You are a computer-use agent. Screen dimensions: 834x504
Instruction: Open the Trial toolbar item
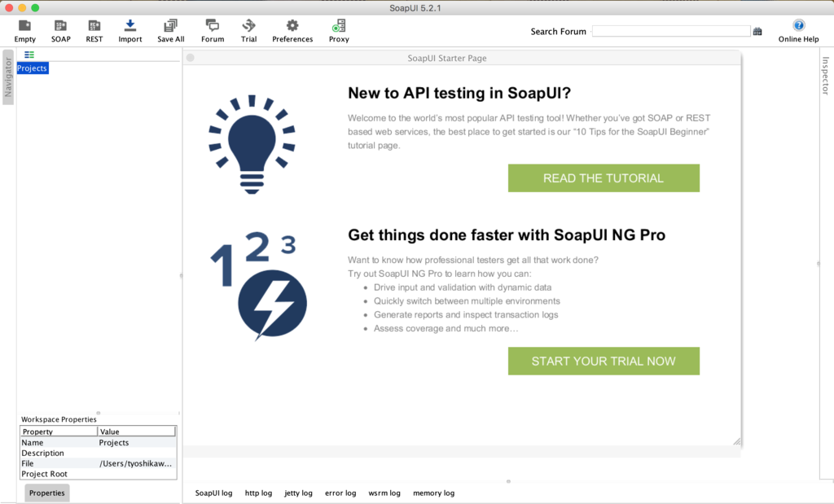click(248, 31)
